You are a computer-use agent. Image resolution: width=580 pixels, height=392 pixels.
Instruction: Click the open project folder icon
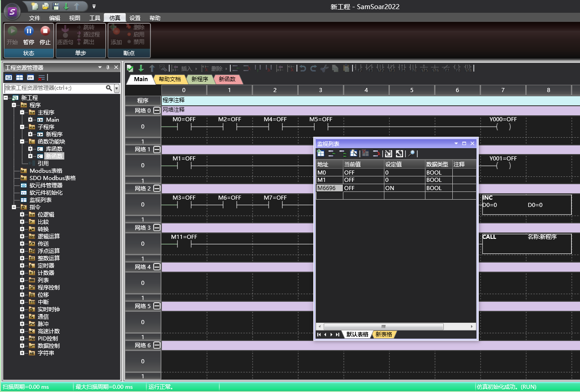pyautogui.click(x=45, y=6)
